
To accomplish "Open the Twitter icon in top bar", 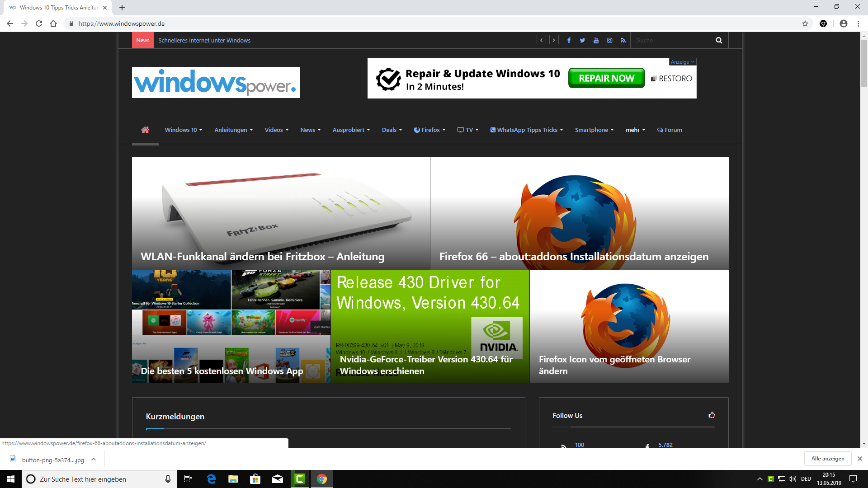I will 582,40.
